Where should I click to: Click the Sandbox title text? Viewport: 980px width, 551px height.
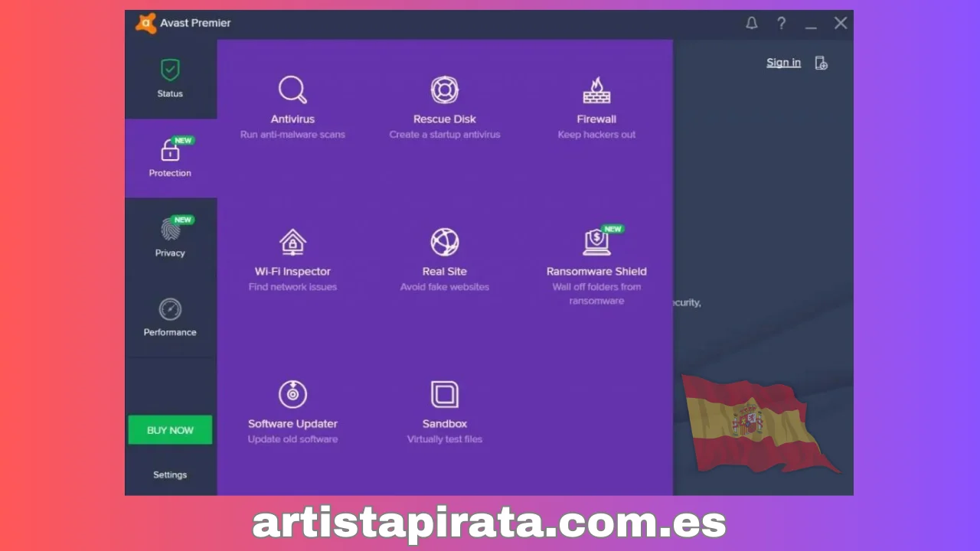[x=444, y=423]
